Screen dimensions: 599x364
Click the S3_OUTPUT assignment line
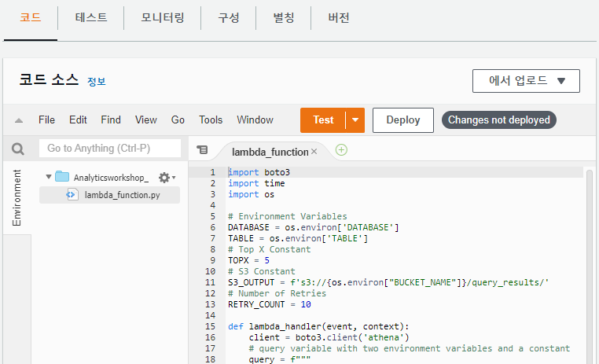tap(388, 283)
